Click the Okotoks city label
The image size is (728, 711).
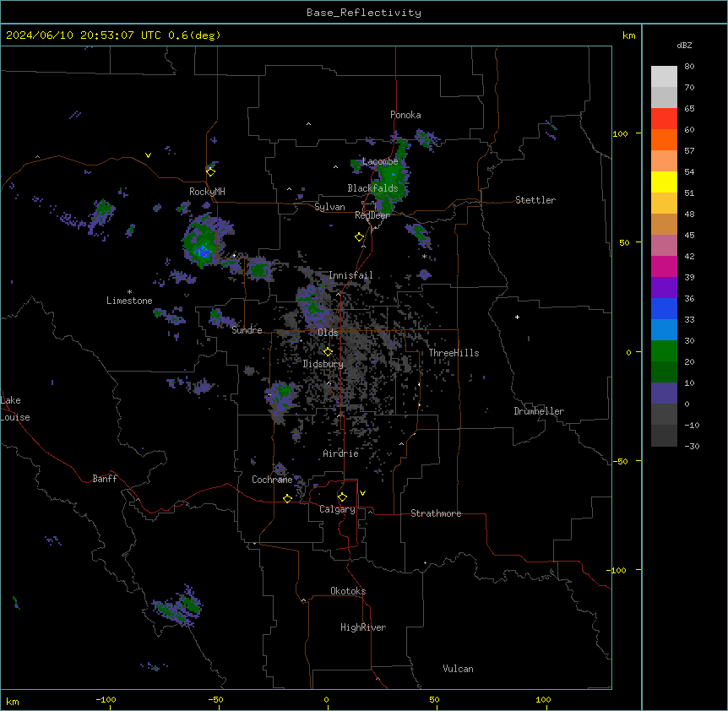(x=348, y=591)
